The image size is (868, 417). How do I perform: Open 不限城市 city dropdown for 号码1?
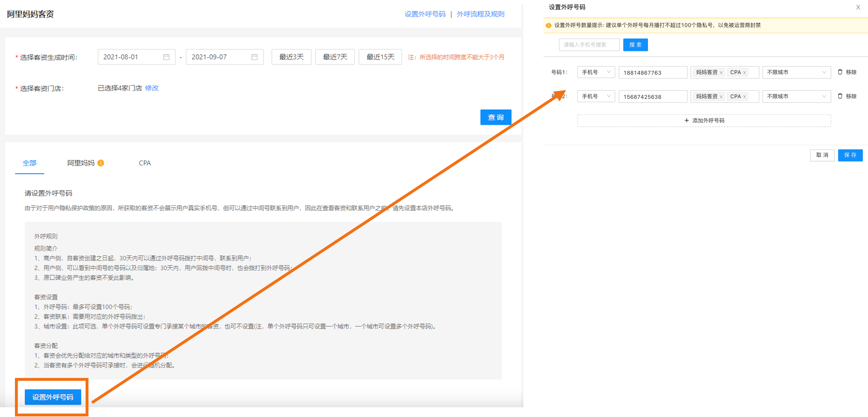[796, 72]
